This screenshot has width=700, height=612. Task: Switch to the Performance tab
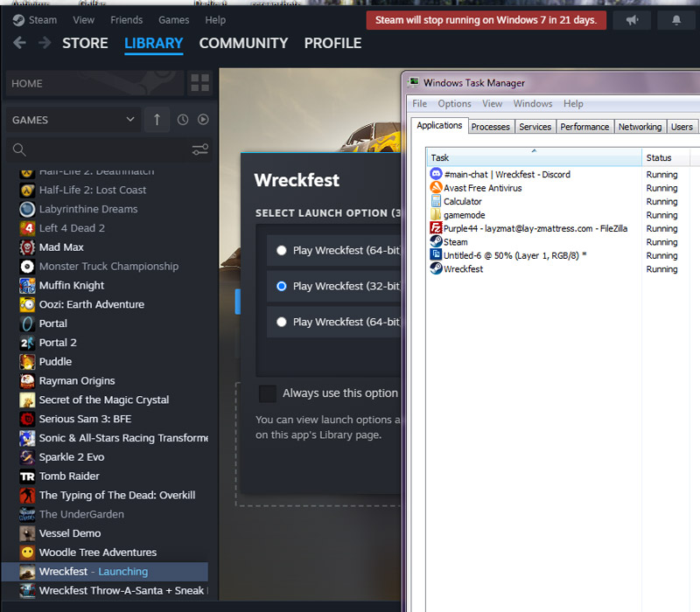(584, 127)
